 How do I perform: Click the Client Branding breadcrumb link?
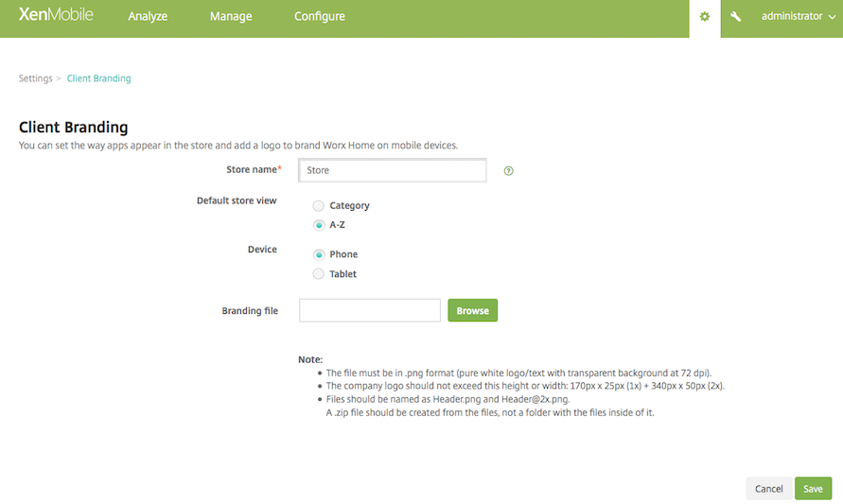[x=99, y=78]
